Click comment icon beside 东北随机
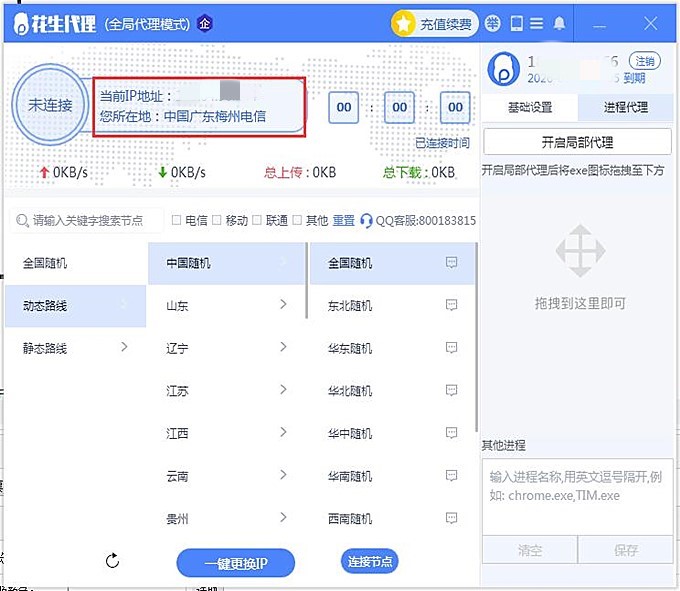This screenshot has width=680, height=591. pyautogui.click(x=451, y=305)
